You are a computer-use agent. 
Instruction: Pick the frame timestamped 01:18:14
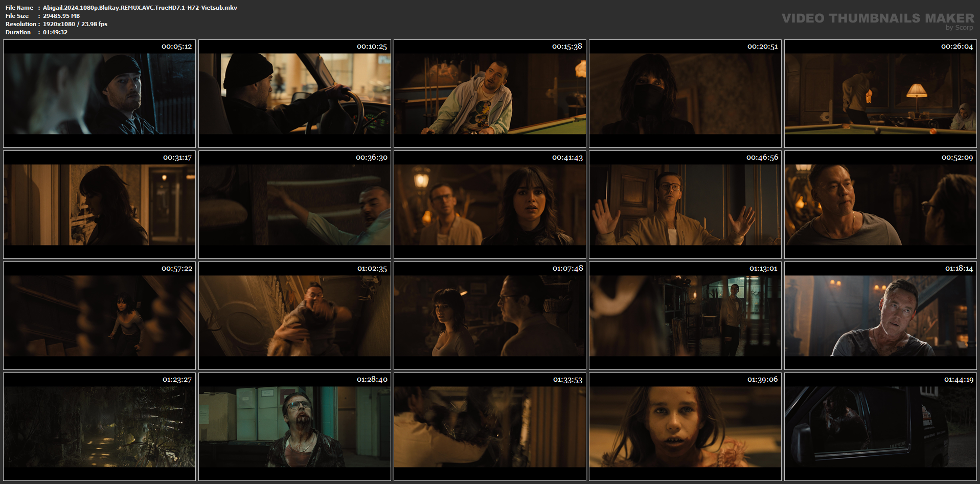coord(880,316)
